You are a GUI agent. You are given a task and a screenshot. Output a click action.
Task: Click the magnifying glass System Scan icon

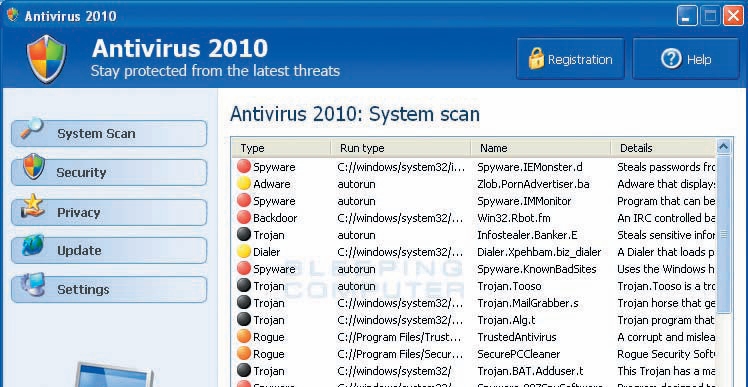click(x=31, y=129)
